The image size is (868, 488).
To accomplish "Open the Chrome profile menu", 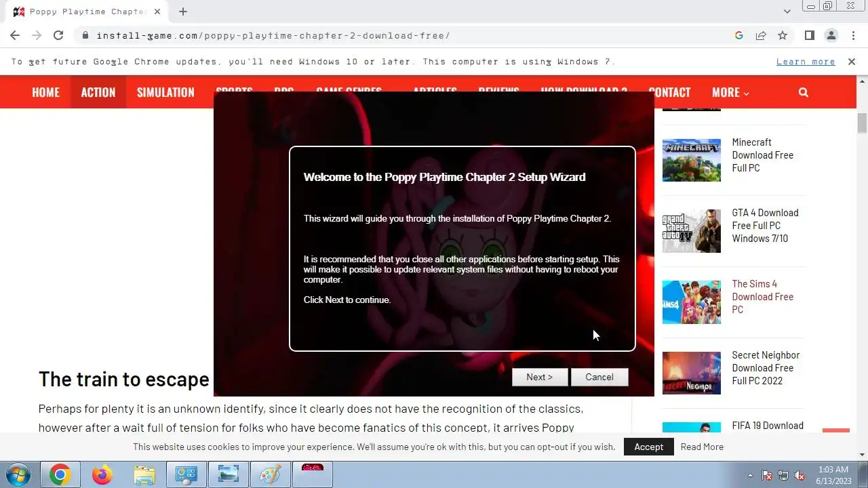I will [x=831, y=35].
